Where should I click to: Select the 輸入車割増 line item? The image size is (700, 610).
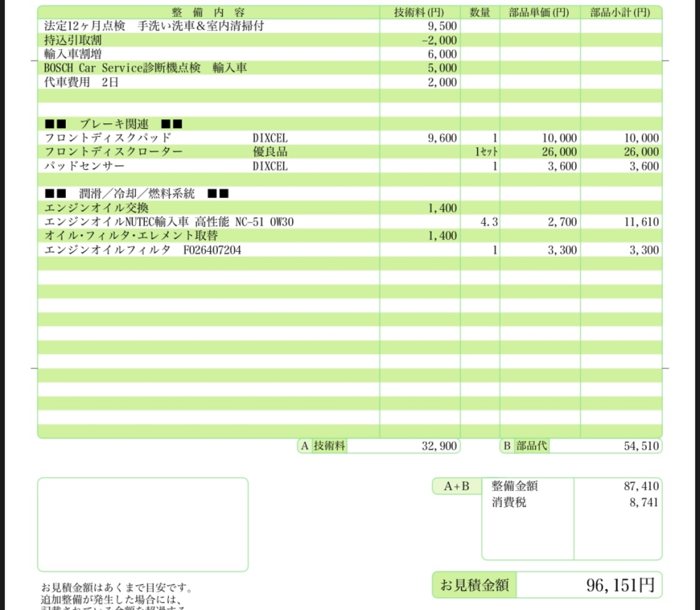point(74,54)
